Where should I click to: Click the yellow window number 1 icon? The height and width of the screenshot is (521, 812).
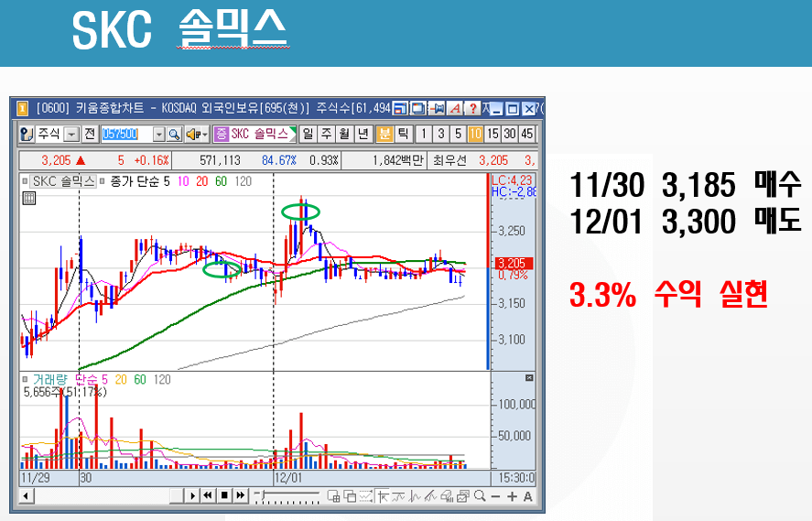tap(22, 108)
